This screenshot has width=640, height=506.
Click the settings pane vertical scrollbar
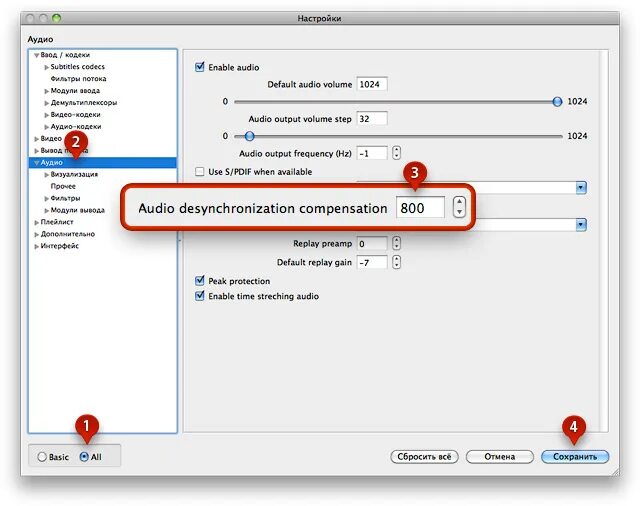[604, 241]
